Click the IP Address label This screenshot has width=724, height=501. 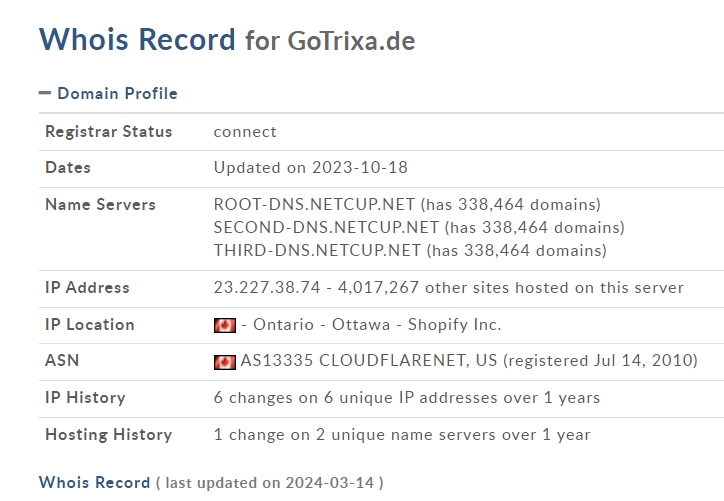[x=87, y=288]
